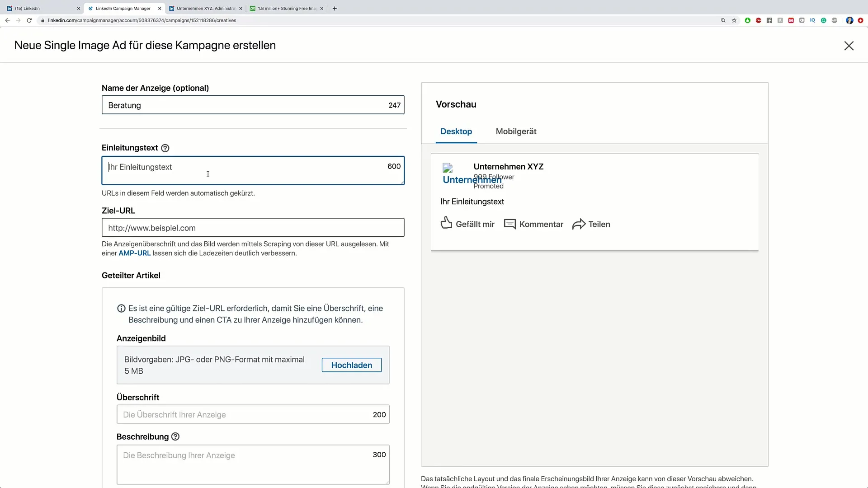Reload the page with refresh icon

point(29,20)
